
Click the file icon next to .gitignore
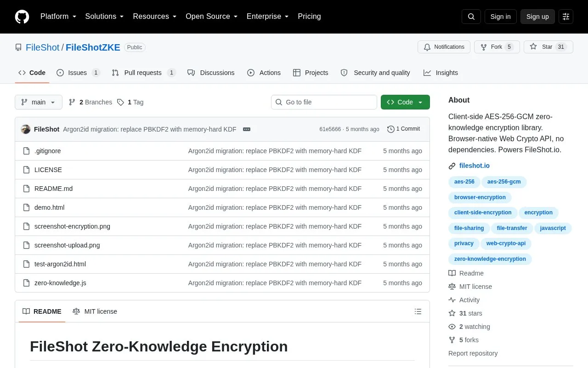(27, 151)
